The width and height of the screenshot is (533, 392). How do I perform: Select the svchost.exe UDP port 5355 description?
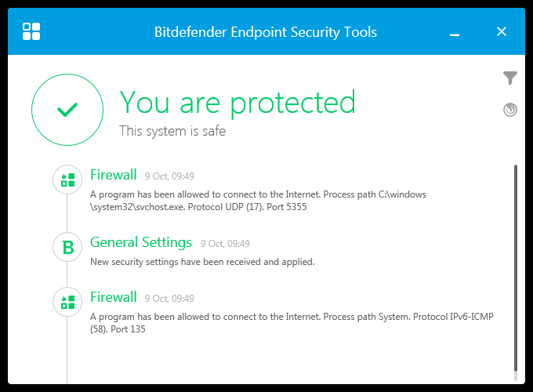pyautogui.click(x=258, y=200)
